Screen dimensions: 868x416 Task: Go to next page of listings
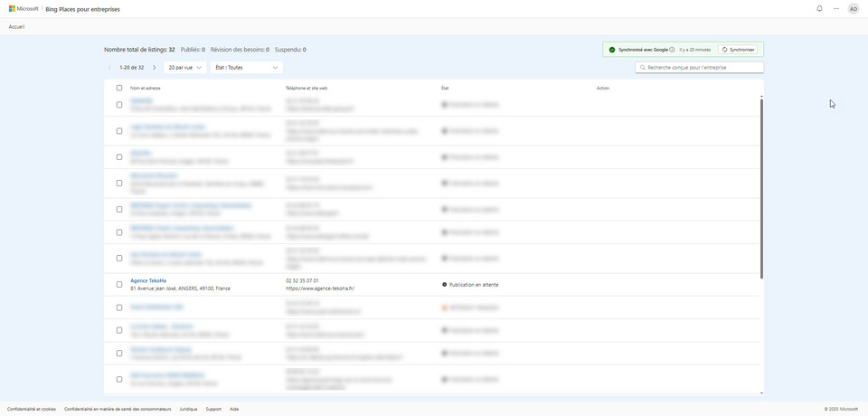[154, 68]
